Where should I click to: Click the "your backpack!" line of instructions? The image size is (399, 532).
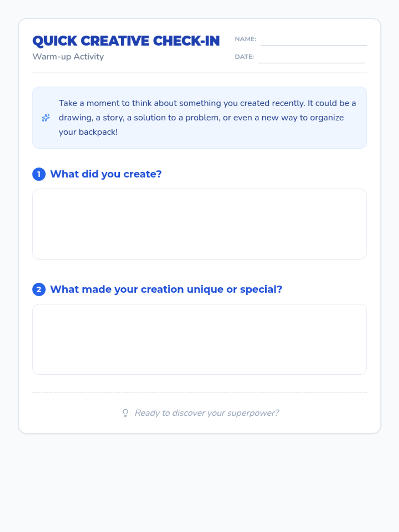click(x=88, y=132)
